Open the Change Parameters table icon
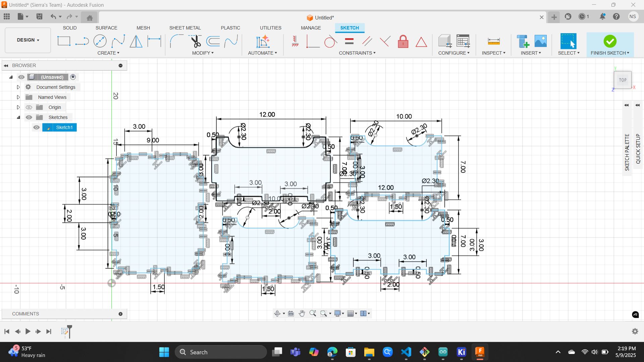Viewport: 644px width, 362px height. pos(463,41)
